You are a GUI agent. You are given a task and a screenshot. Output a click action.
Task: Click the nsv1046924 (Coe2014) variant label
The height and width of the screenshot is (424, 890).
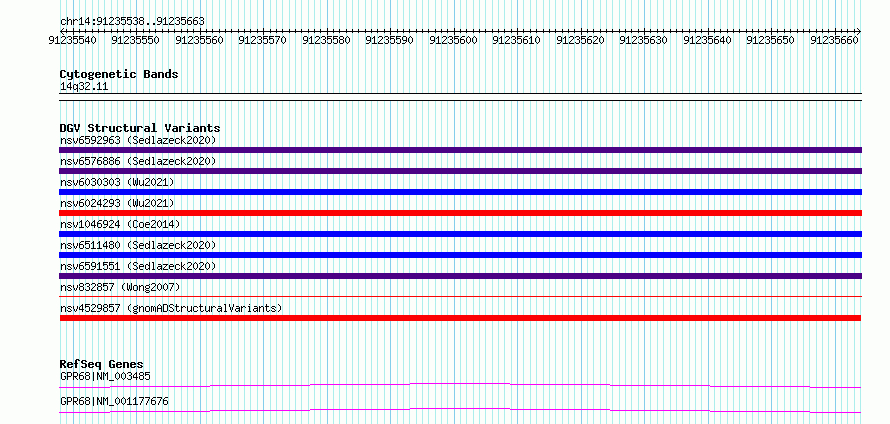point(120,224)
